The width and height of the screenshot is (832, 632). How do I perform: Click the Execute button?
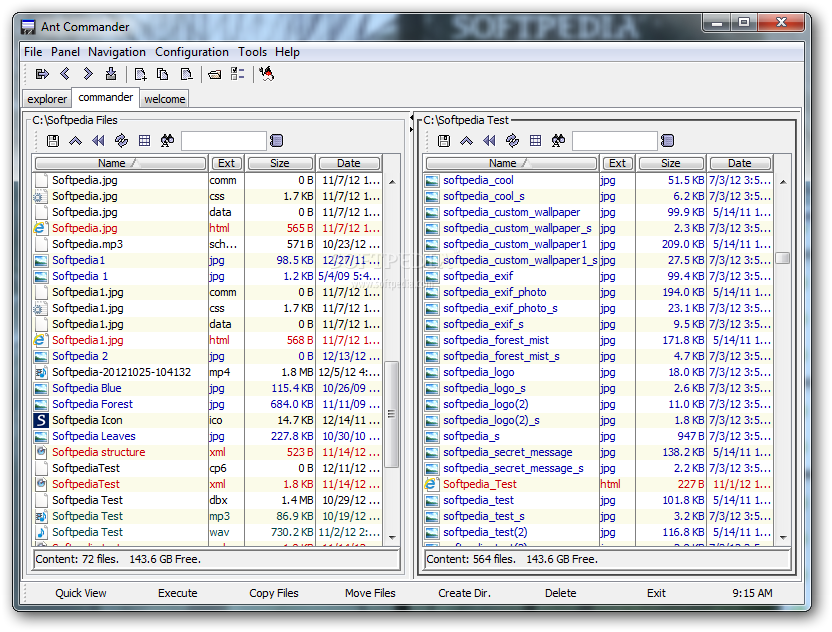pos(177,593)
